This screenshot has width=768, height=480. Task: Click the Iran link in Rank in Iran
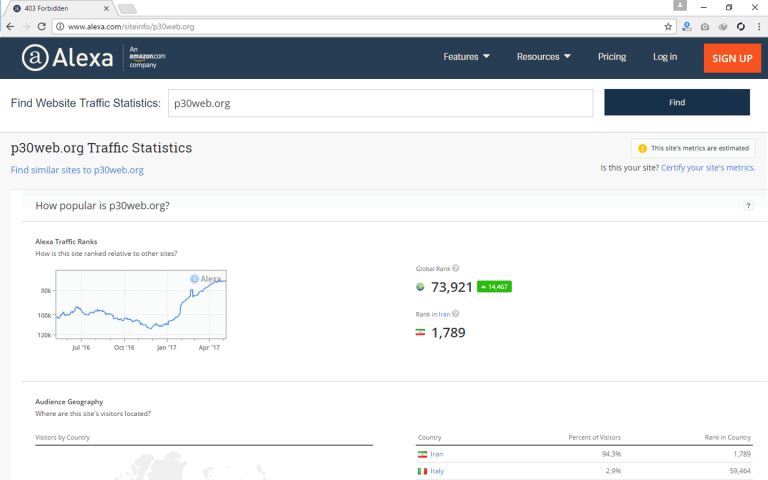[444, 314]
